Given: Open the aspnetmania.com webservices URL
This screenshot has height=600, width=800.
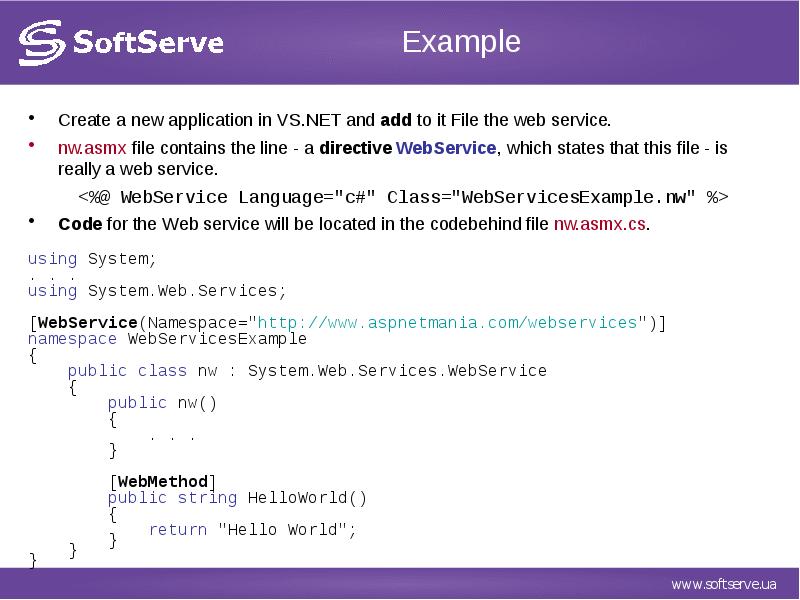Looking at the screenshot, I should coord(448,322).
